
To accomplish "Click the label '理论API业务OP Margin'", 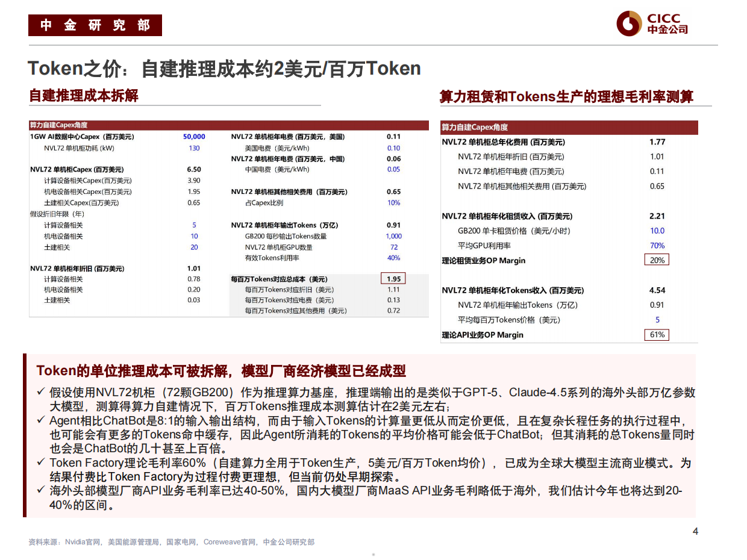I will (x=483, y=335).
